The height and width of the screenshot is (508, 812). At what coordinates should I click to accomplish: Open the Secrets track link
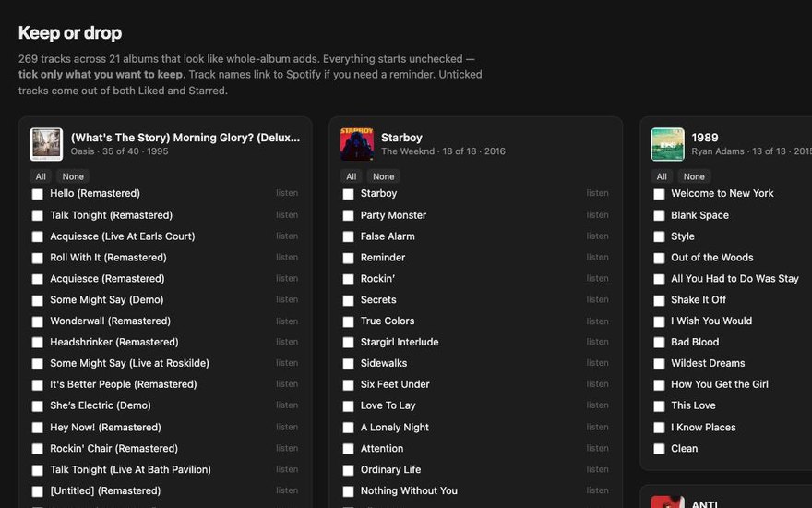coord(378,299)
